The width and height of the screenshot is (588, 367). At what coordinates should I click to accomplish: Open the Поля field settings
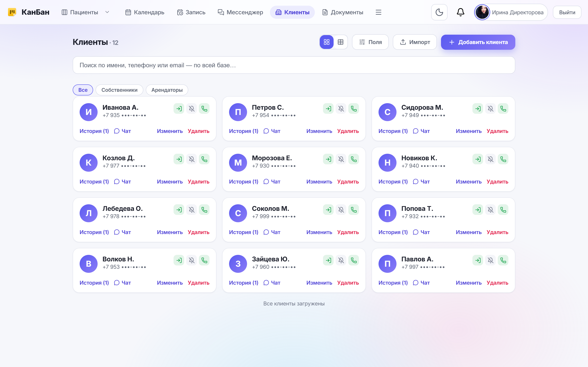(370, 42)
